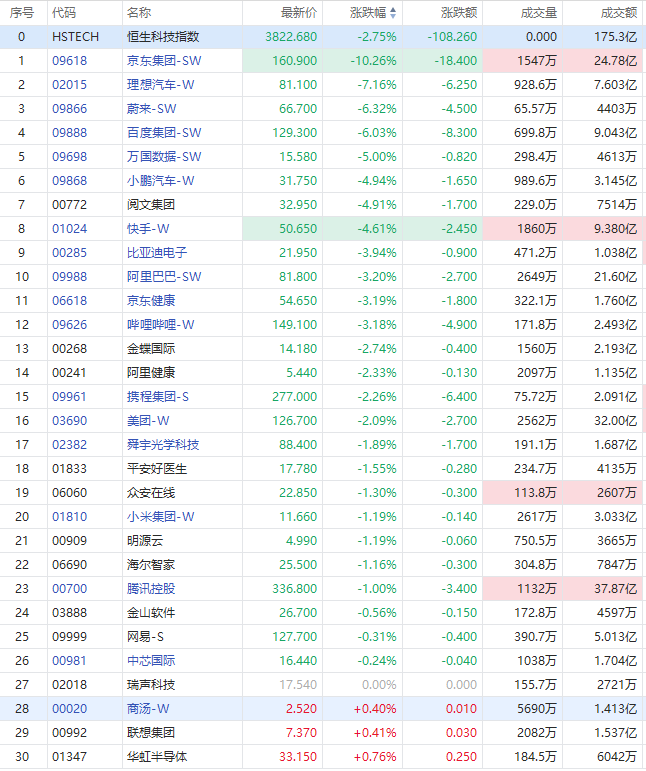Sort by the 成交额 column header
This screenshot has width=646, height=771.
click(619, 13)
